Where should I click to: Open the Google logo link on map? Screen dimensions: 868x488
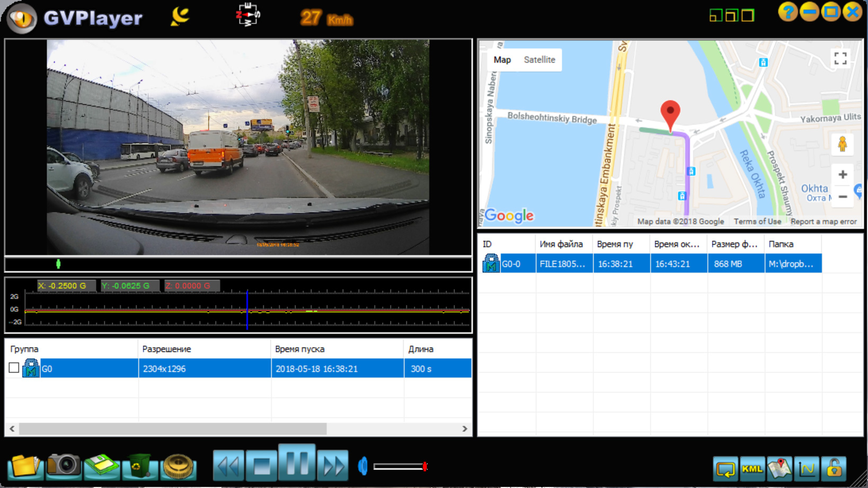click(x=509, y=216)
